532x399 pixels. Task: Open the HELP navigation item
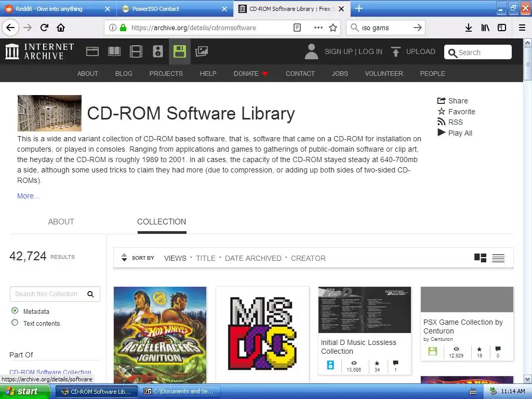click(208, 74)
